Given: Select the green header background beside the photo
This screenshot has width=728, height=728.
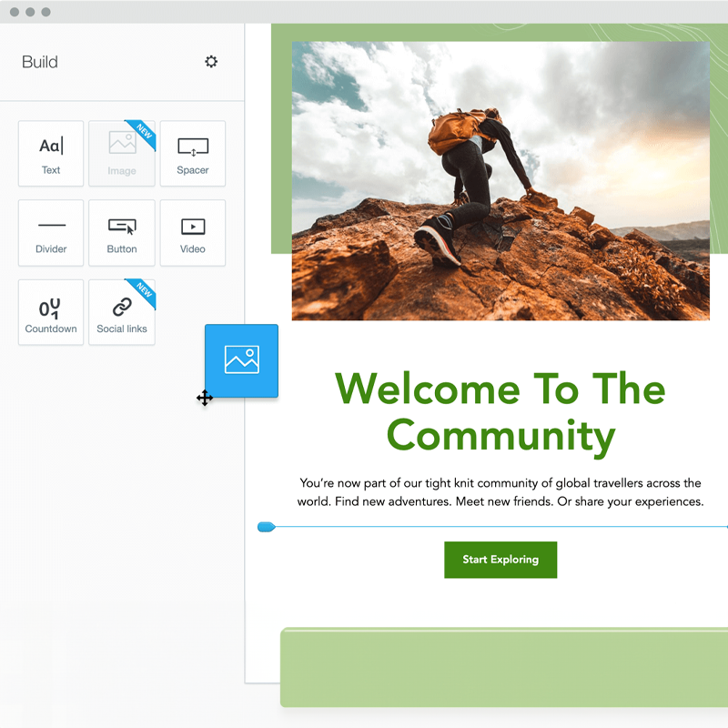Looking at the screenshot, I should tap(281, 136).
